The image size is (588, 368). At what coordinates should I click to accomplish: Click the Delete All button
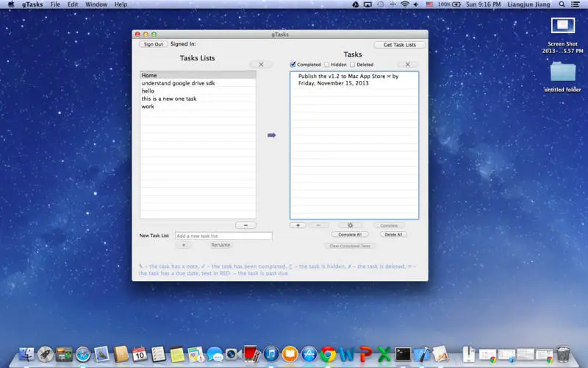(393, 234)
